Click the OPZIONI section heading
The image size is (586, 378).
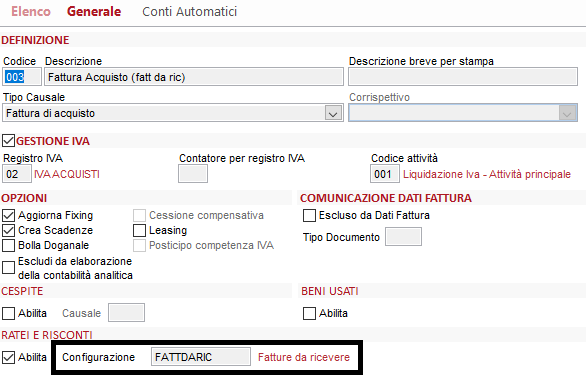click(x=24, y=198)
